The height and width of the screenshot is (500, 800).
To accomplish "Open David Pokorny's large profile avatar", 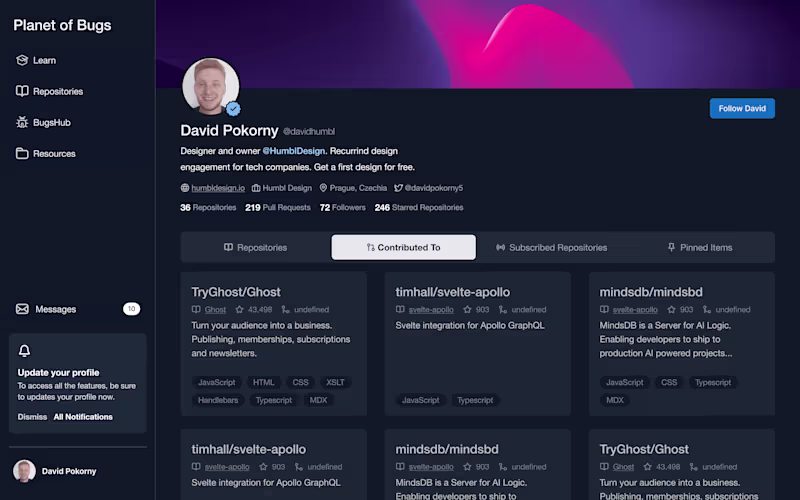I will [211, 86].
